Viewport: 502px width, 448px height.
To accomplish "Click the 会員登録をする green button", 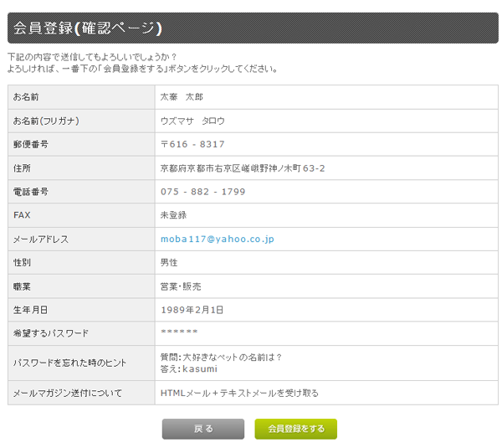I will 296,429.
